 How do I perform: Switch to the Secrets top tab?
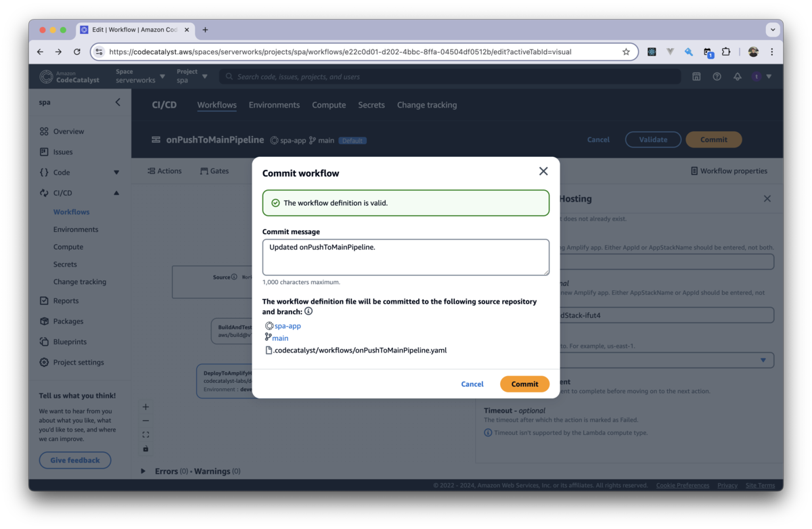371,105
